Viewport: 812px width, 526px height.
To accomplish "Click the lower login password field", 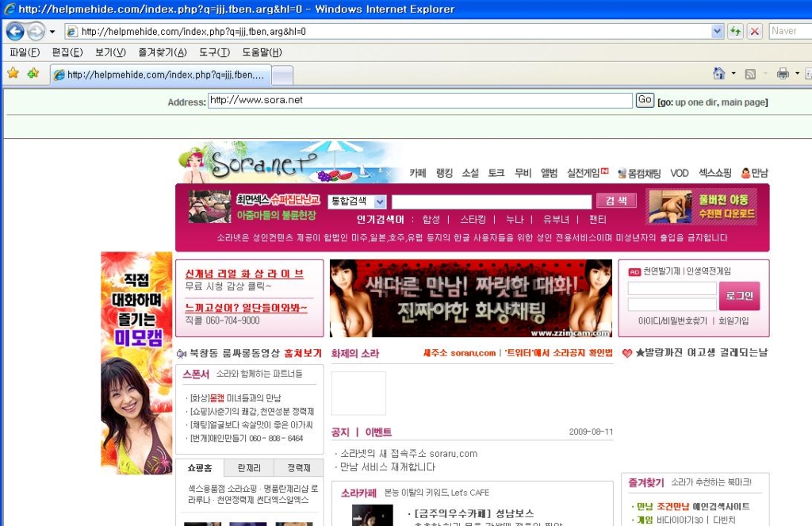I will pos(672,305).
